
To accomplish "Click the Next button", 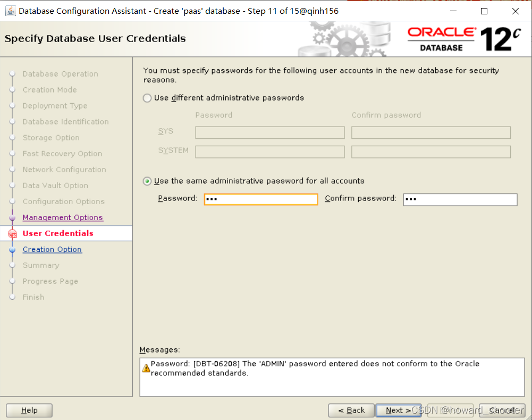I will pos(398,410).
